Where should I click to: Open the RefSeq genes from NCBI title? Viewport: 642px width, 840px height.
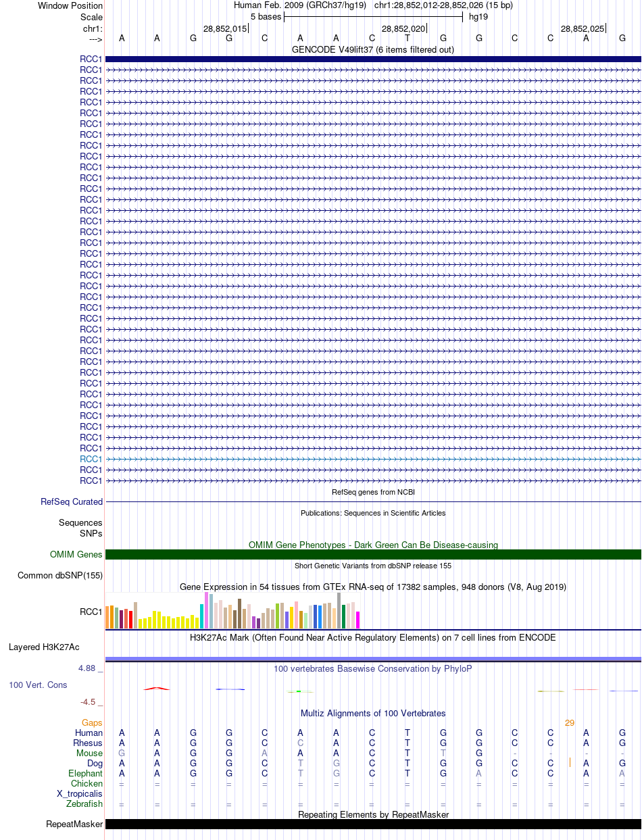point(373,493)
